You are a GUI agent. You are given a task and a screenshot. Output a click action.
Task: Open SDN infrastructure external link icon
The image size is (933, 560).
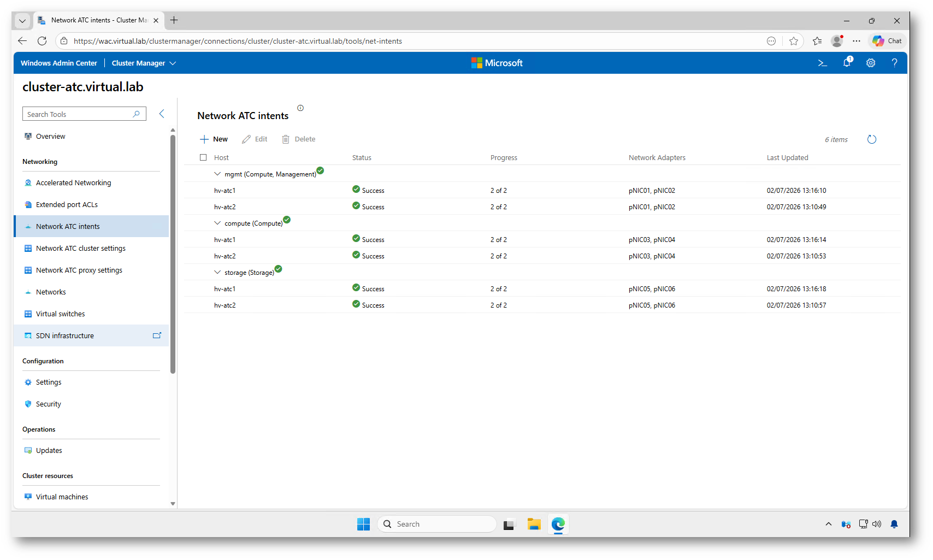(157, 335)
